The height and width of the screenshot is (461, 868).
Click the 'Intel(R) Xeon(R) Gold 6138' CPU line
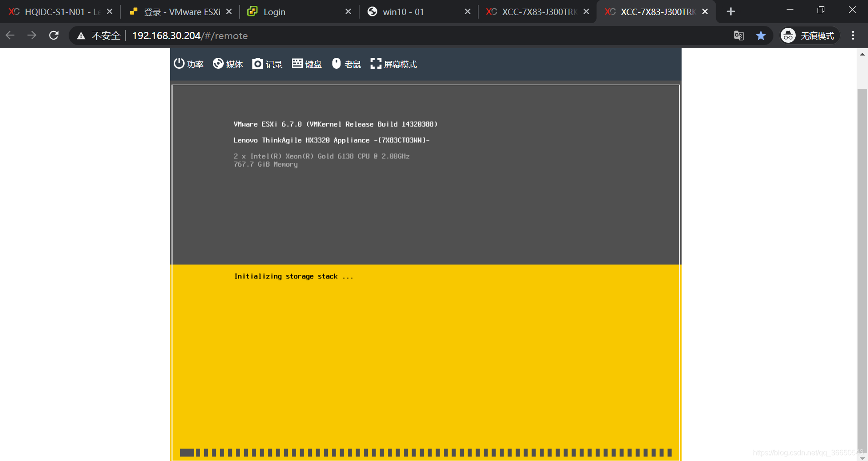pyautogui.click(x=321, y=156)
